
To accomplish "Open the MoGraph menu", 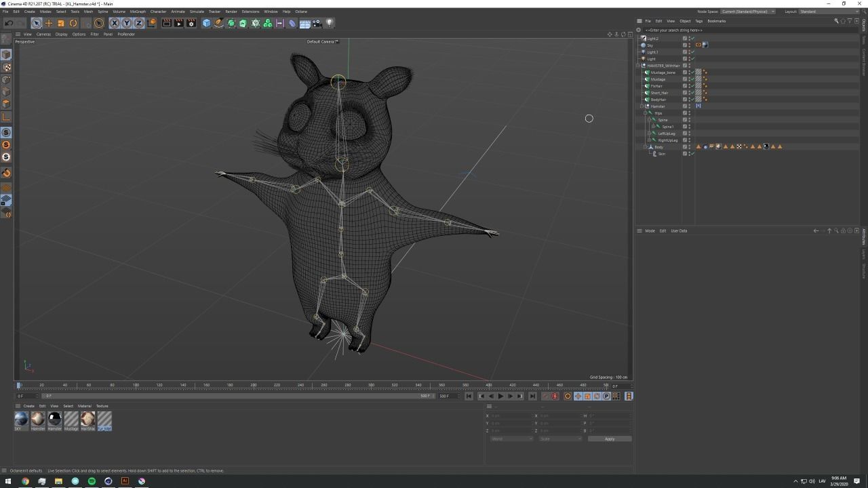I will pos(138,12).
